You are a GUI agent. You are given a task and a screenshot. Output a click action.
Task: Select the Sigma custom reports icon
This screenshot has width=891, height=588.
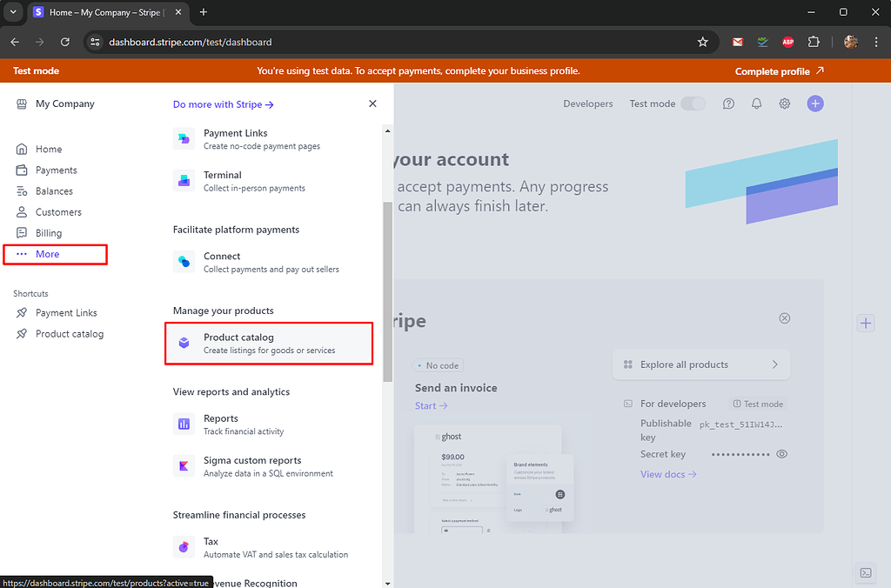183,466
